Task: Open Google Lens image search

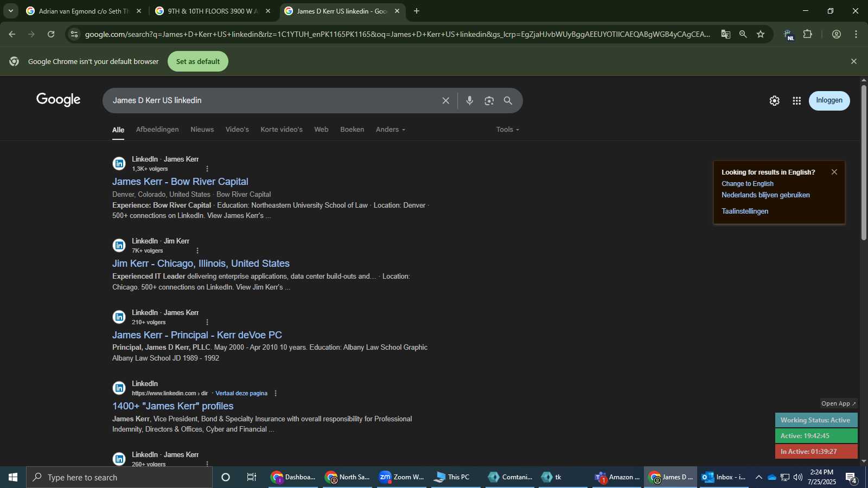Action: [489, 101]
